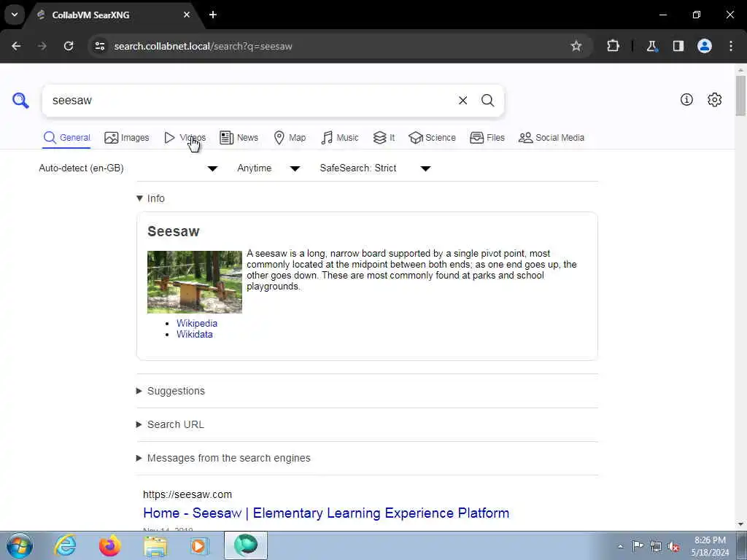Switch to the Social Media category

pos(551,138)
